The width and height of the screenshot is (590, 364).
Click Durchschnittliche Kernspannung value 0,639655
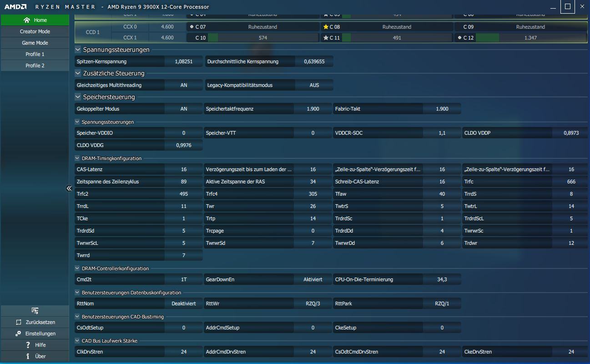pyautogui.click(x=314, y=61)
